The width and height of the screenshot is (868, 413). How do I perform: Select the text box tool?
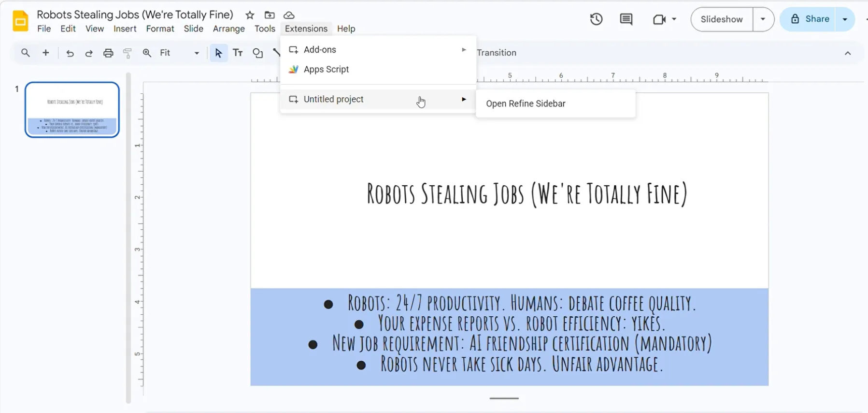click(x=238, y=53)
